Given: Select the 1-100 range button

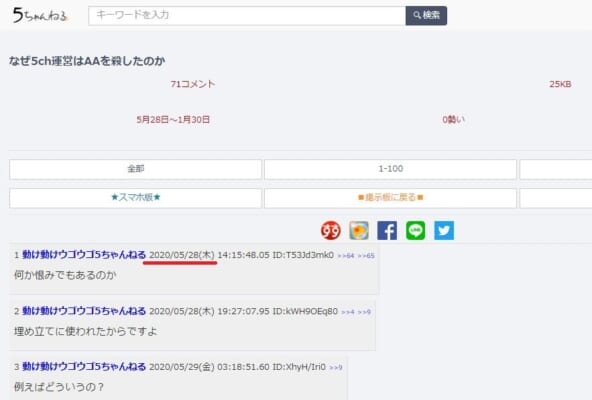Looking at the screenshot, I should click(390, 169).
